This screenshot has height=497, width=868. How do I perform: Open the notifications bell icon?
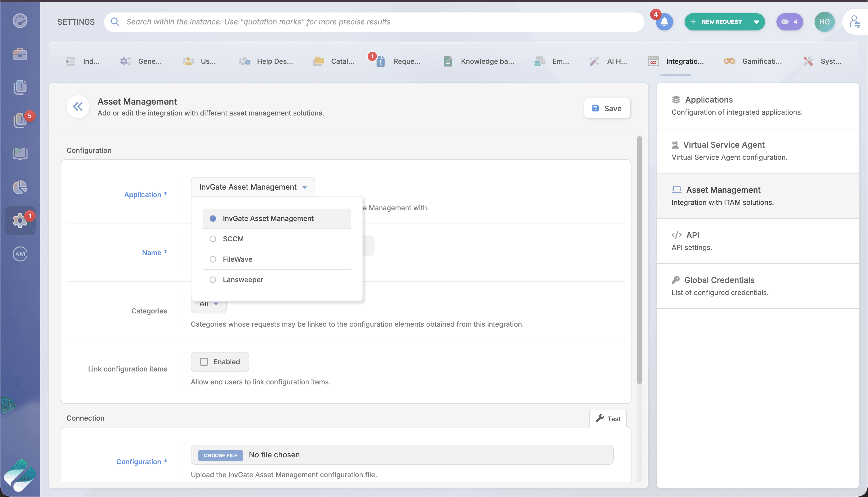(x=664, y=22)
